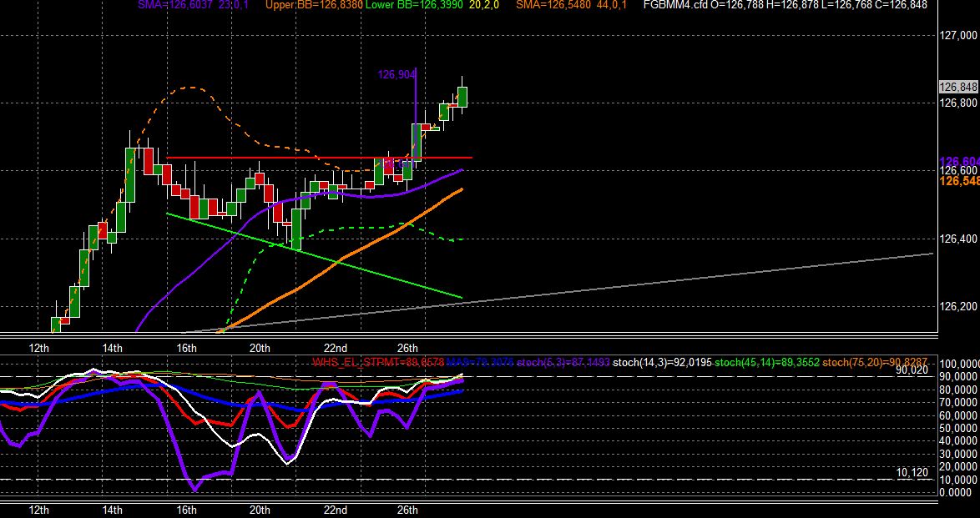The width and height of the screenshot is (980, 518).
Task: Click the purple 126,904 price annotation
Action: point(397,74)
